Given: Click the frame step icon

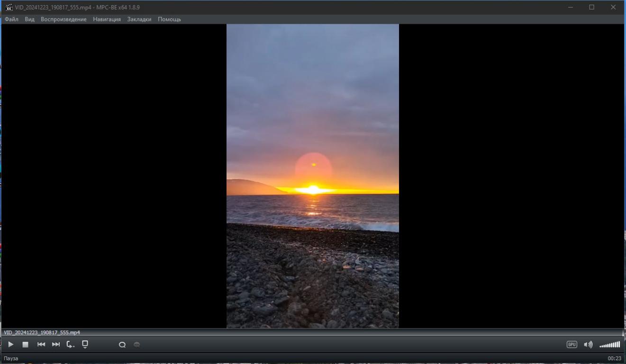Looking at the screenshot, I should [x=70, y=345].
